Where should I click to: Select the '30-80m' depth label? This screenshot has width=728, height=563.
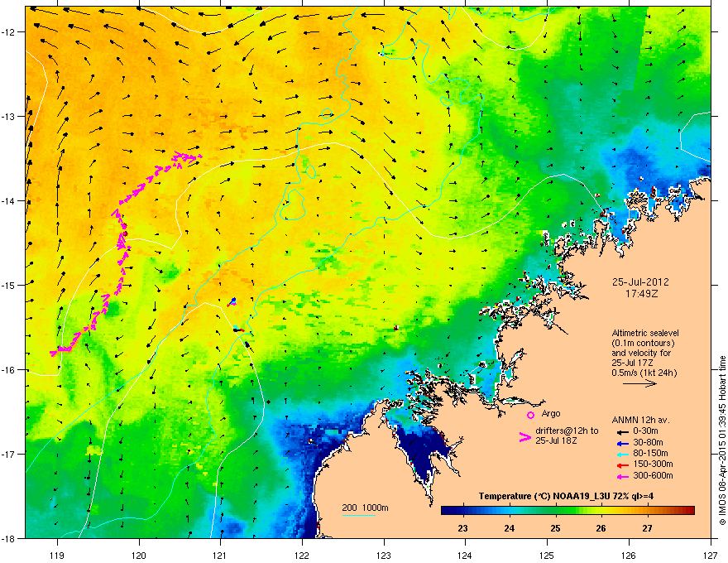point(648,442)
